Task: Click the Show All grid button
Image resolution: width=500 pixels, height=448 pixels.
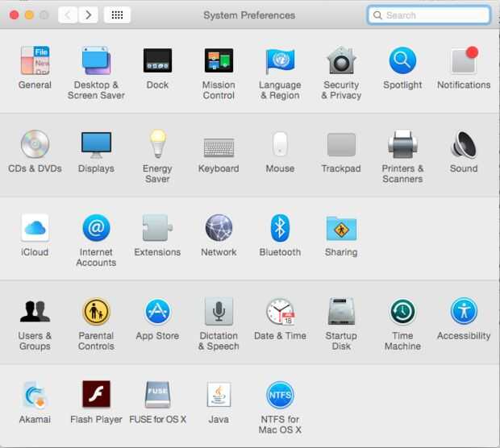Action: [x=117, y=15]
